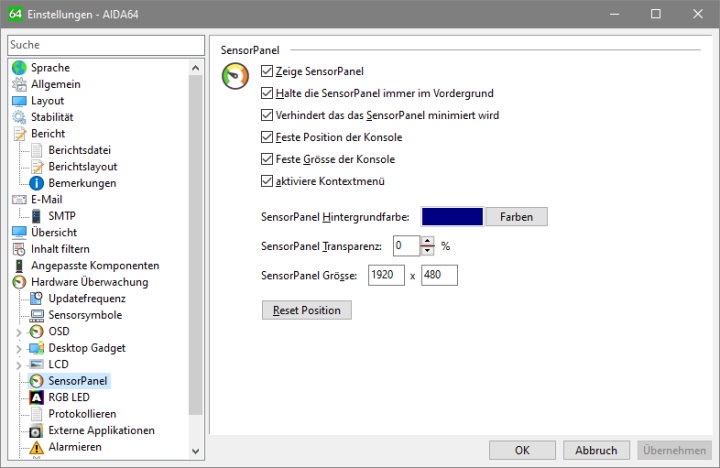This screenshot has height=468, width=720.
Task: Open the E-Mail envelope icon
Action: [19, 199]
